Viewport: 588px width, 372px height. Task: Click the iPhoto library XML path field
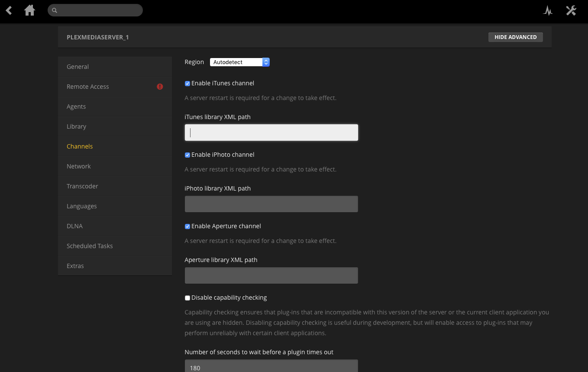[271, 204]
